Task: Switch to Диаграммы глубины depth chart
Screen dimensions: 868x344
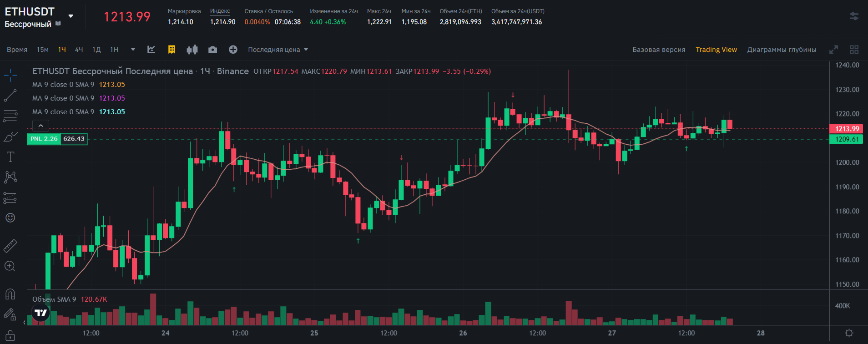Action: (782, 50)
